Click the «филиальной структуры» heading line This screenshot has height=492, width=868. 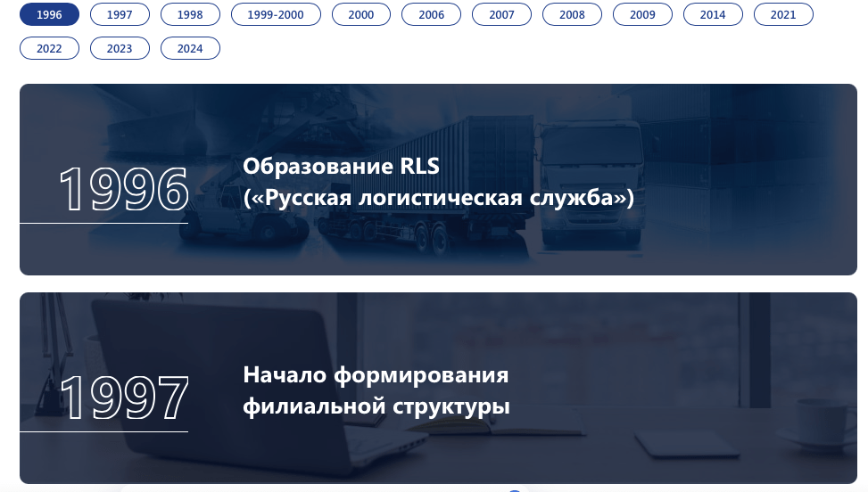coord(376,406)
